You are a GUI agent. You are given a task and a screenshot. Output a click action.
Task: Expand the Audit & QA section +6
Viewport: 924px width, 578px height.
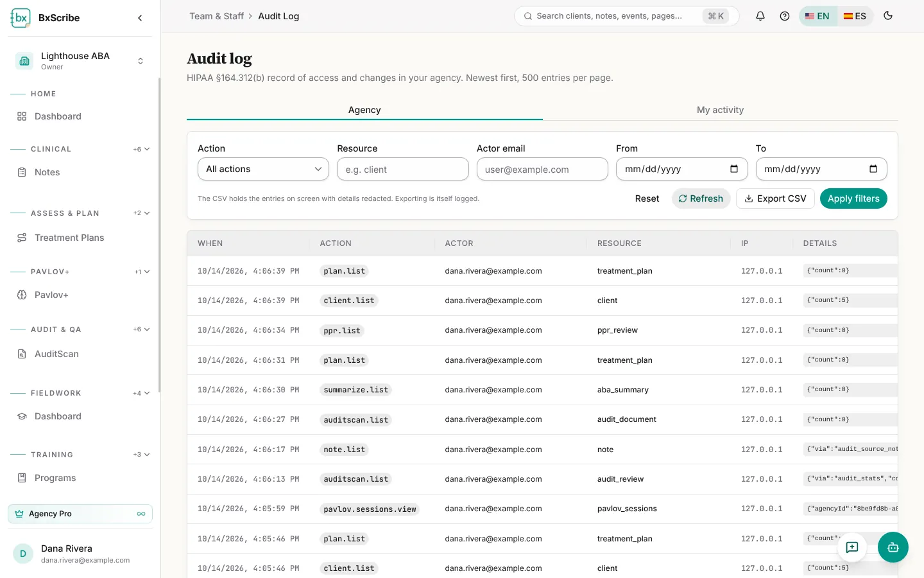point(142,329)
